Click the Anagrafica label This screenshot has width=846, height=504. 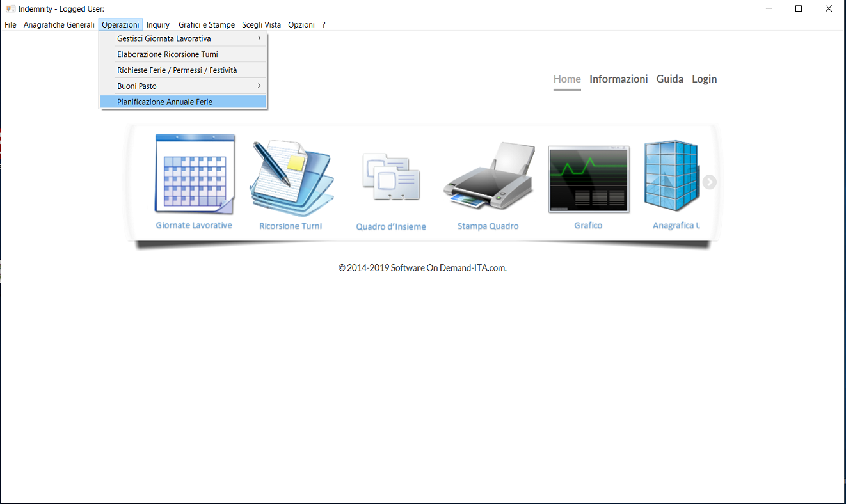click(x=676, y=225)
